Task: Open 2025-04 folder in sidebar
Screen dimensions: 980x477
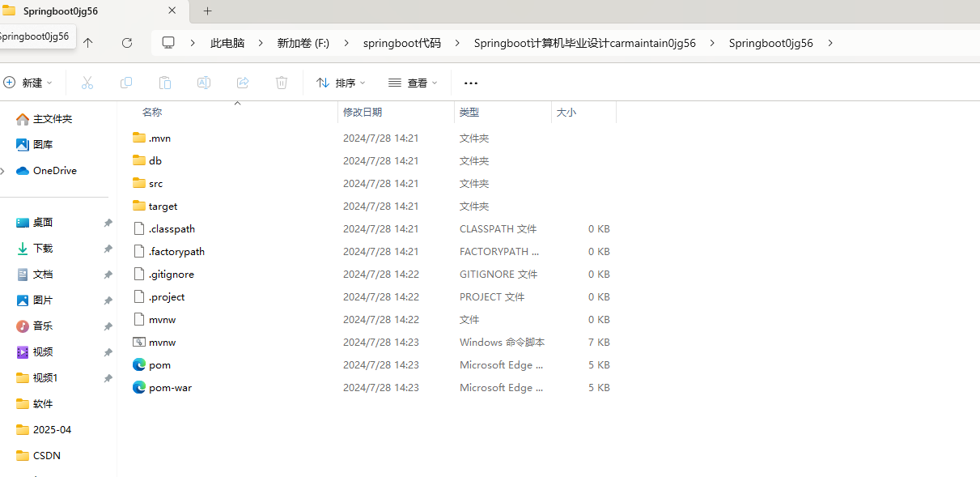Action: pos(52,430)
